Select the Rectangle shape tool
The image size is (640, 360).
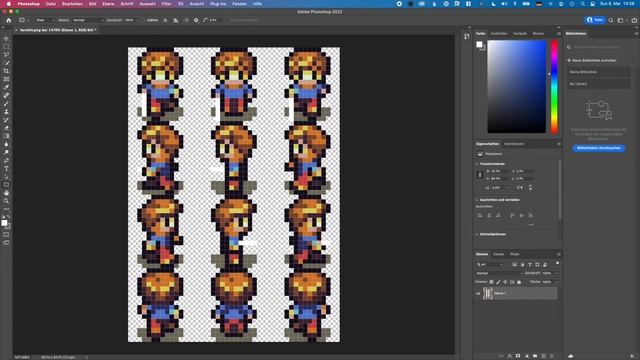click(x=6, y=184)
